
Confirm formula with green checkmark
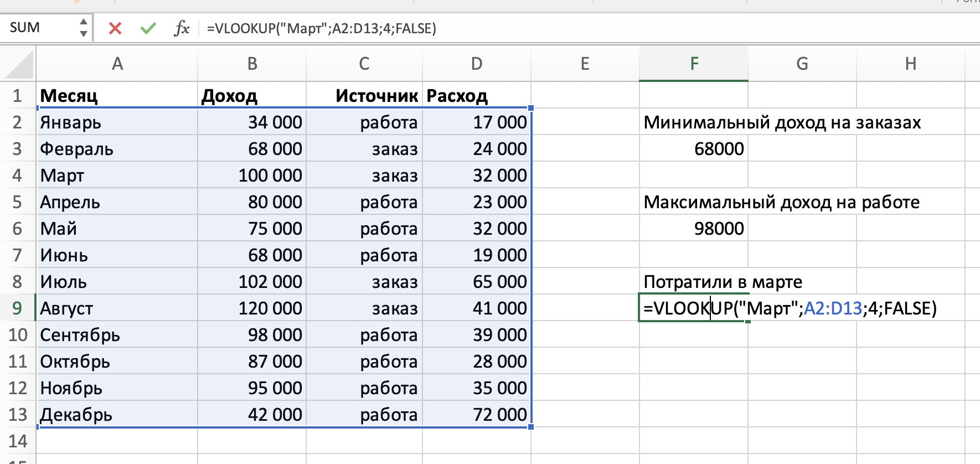pos(148,28)
